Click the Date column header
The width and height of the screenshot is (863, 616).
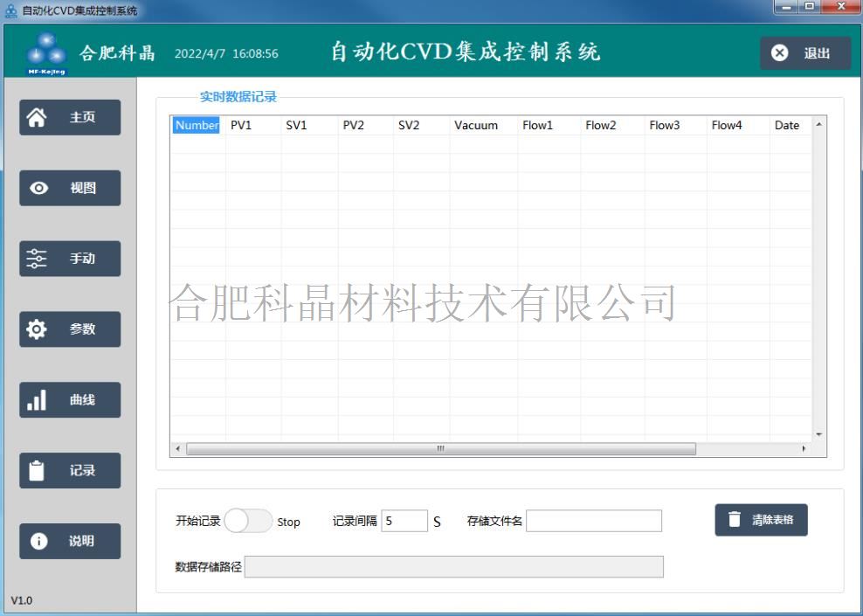786,125
